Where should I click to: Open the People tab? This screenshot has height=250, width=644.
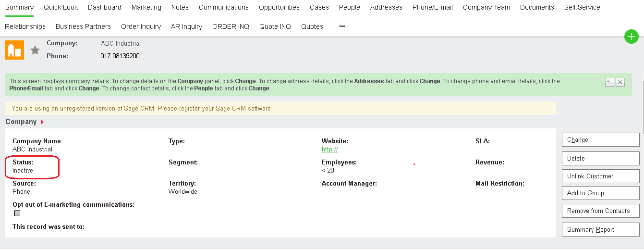(x=350, y=7)
